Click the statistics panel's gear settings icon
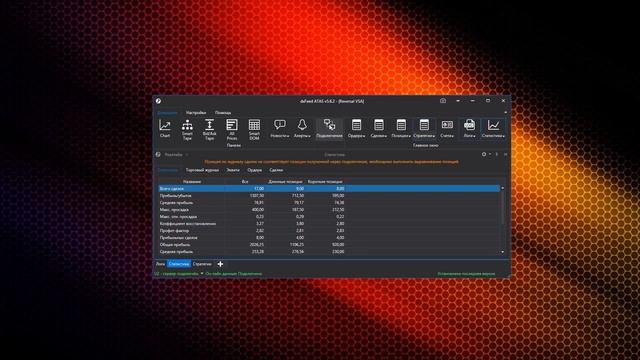The width and height of the screenshot is (640, 360). pos(484,154)
